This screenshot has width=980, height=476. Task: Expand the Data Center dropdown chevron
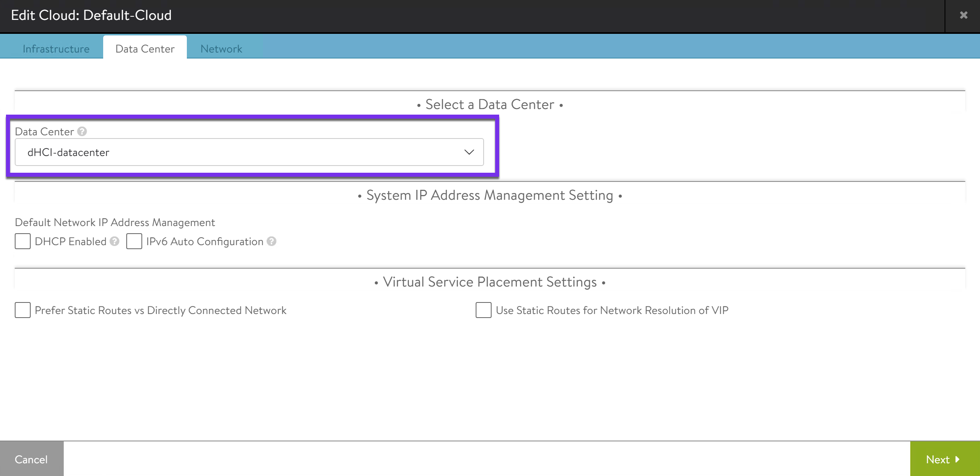click(469, 152)
